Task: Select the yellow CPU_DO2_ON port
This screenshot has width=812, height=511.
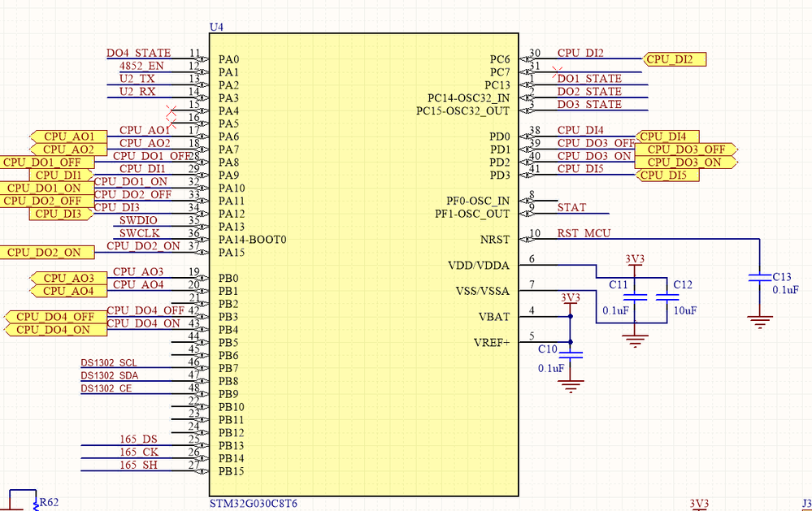Action: (46, 253)
